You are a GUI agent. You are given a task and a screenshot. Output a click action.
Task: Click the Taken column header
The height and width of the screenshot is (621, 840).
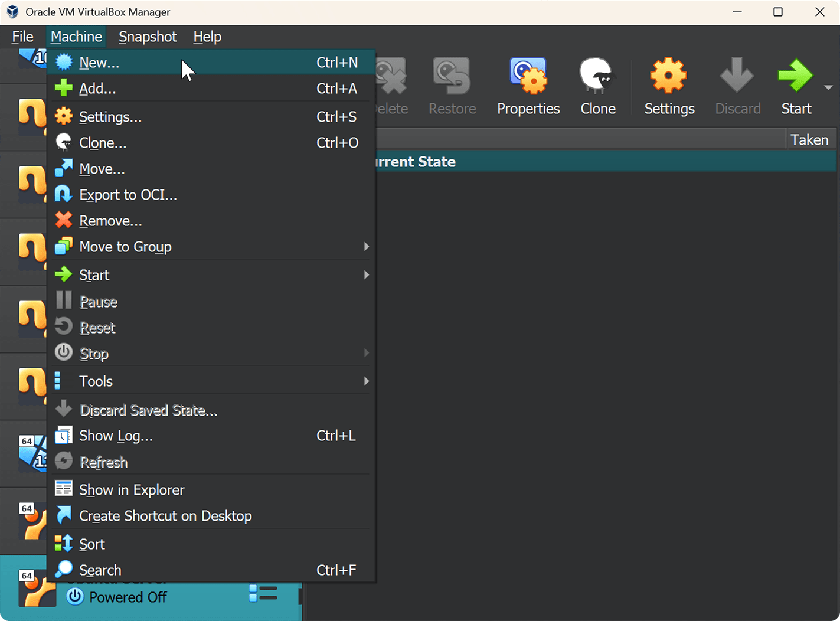809,140
